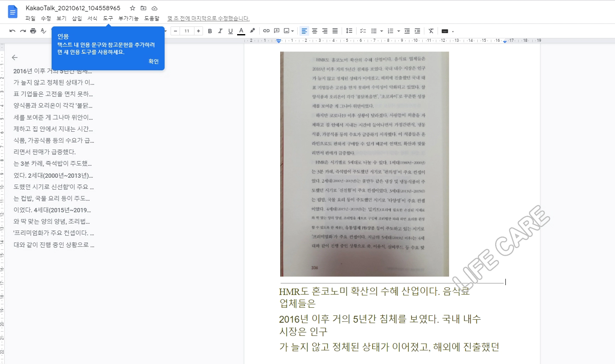Insert a checklist

click(363, 31)
